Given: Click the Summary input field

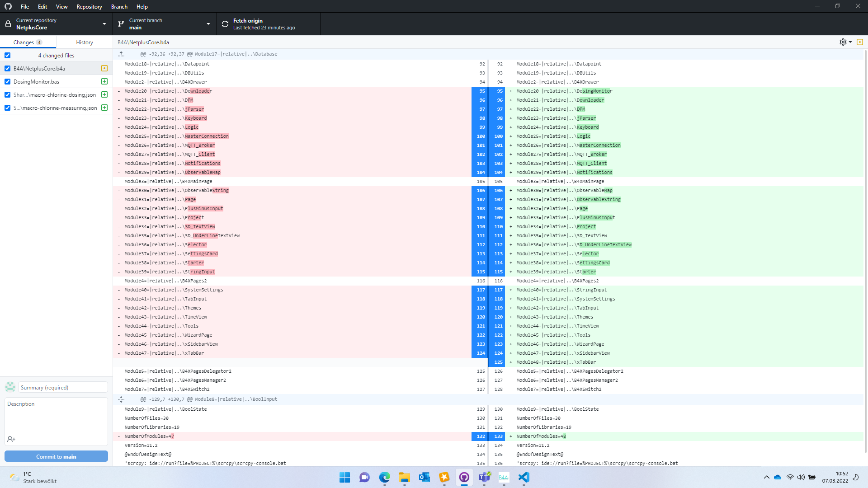Looking at the screenshot, I should tap(63, 388).
